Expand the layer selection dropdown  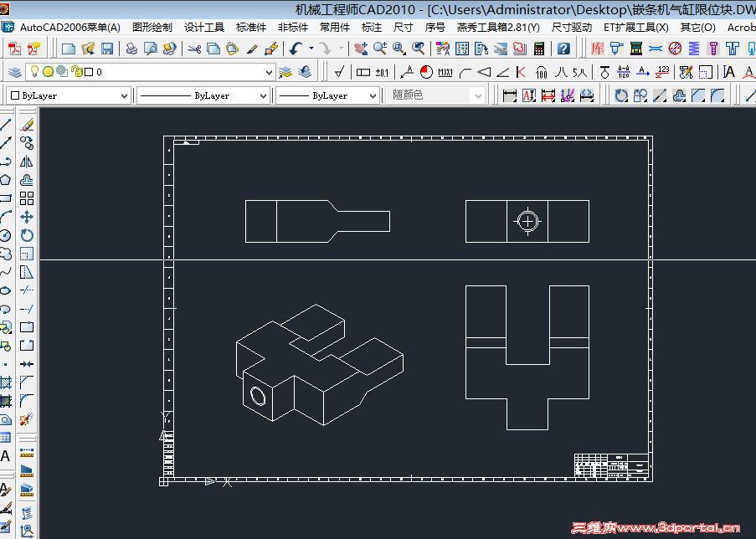coord(269,72)
